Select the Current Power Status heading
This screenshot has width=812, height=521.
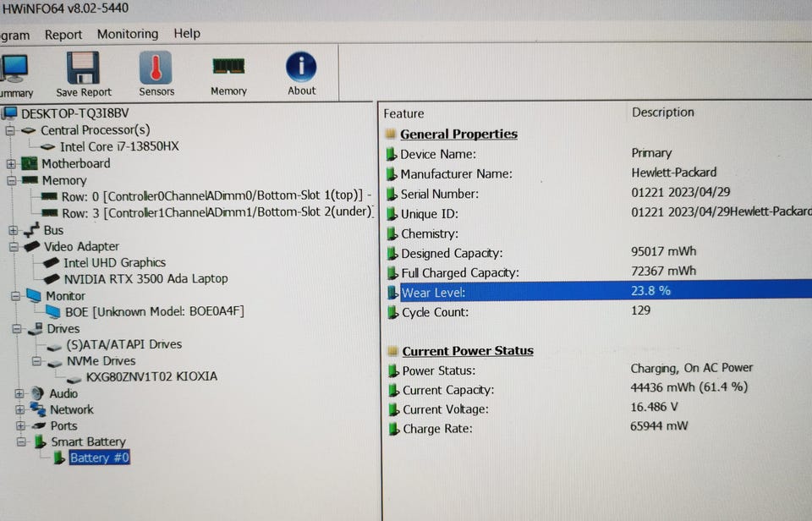[x=468, y=351]
